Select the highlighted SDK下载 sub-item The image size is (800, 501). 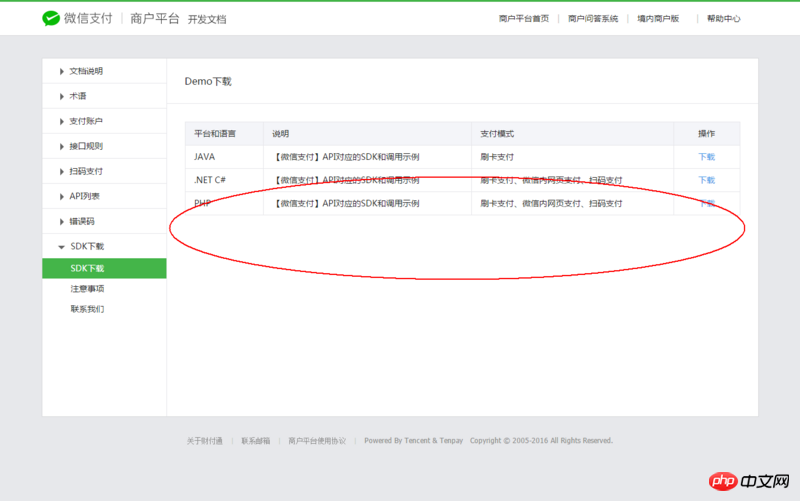pyautogui.click(x=87, y=268)
